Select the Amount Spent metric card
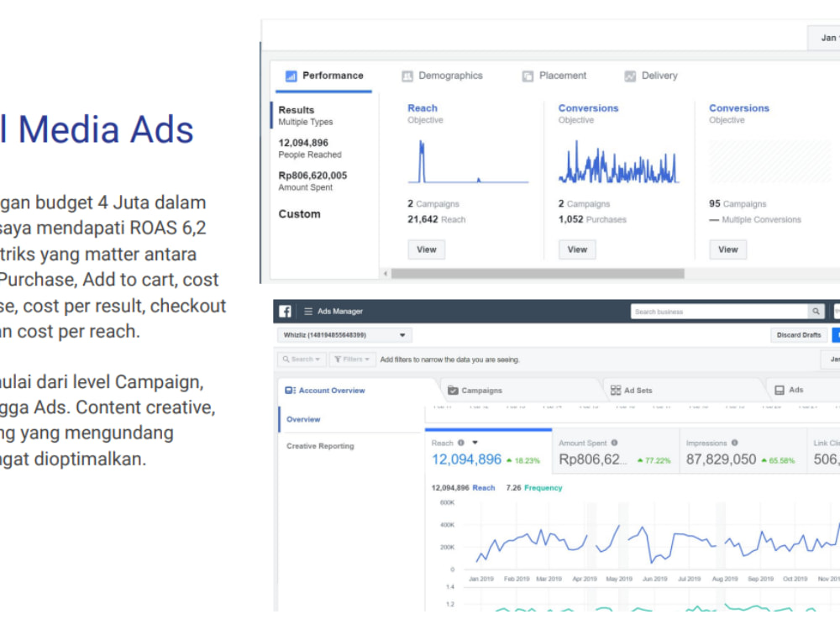Image resolution: width=840 pixels, height=630 pixels. [616, 452]
